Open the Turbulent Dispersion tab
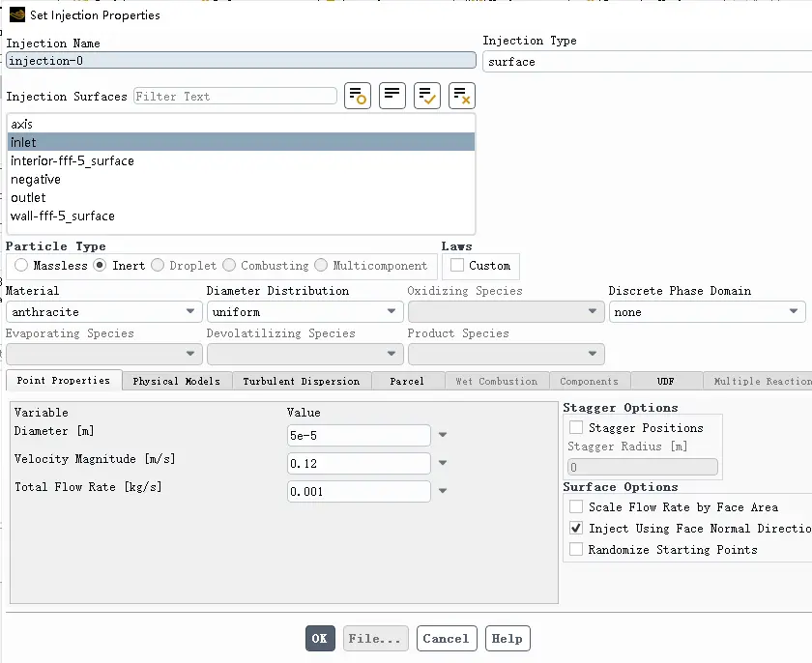This screenshot has height=663, width=812. [x=302, y=381]
